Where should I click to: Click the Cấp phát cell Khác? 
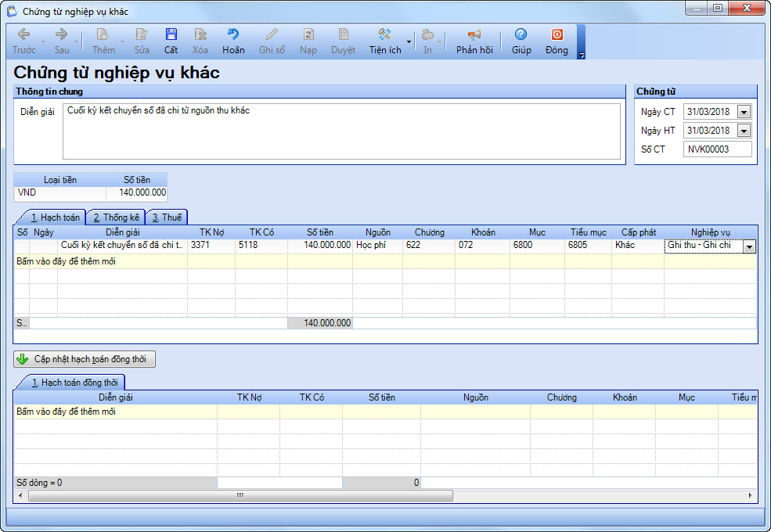click(x=637, y=245)
